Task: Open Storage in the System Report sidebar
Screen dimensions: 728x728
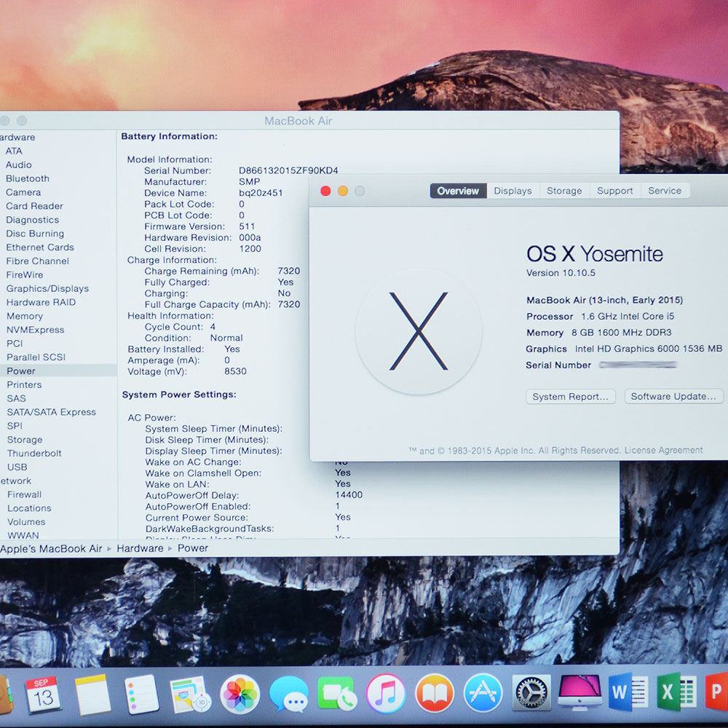Action: tap(25, 440)
